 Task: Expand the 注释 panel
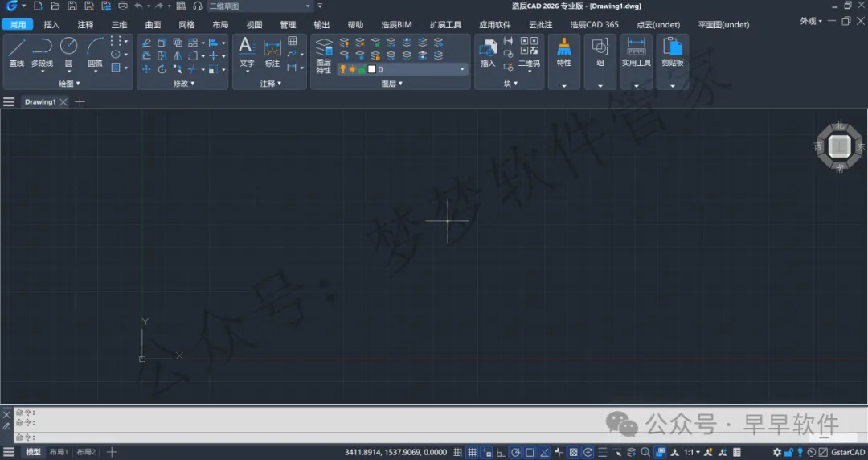271,84
